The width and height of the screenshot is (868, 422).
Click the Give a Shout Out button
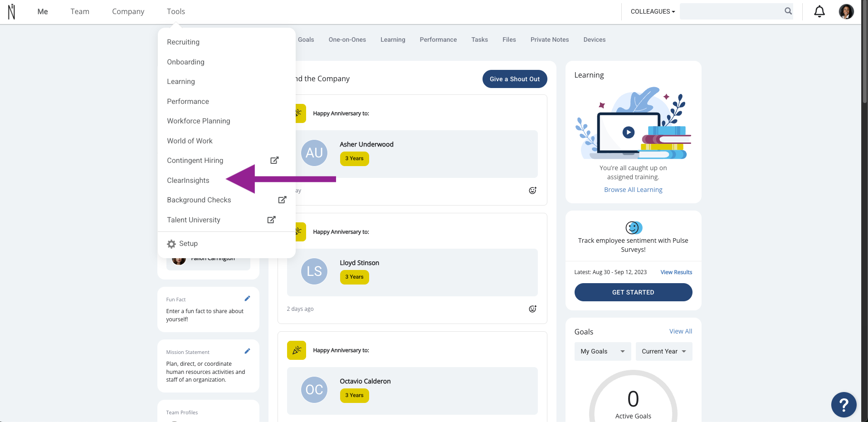tap(515, 79)
